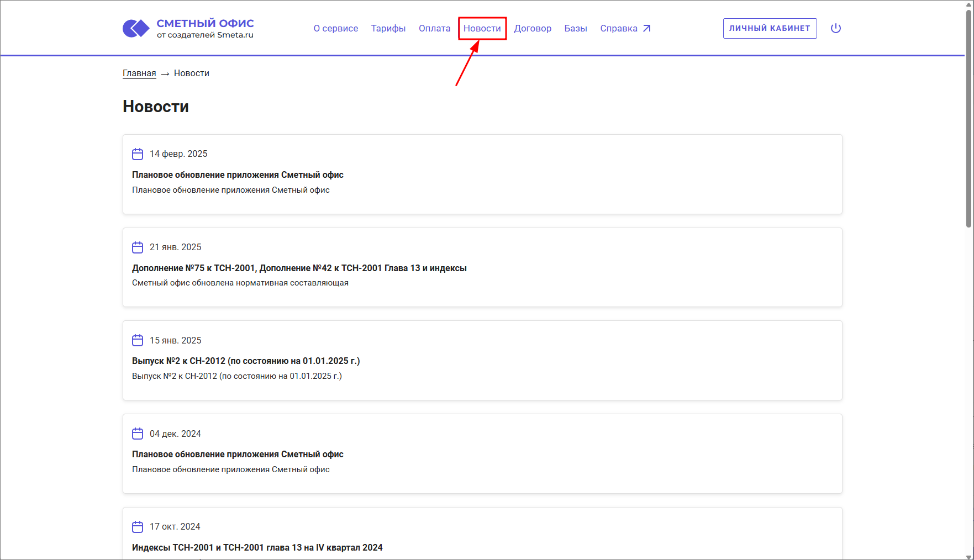
Task: Open the Дополнение №75 к ТСН-2001 news
Action: [x=299, y=268]
